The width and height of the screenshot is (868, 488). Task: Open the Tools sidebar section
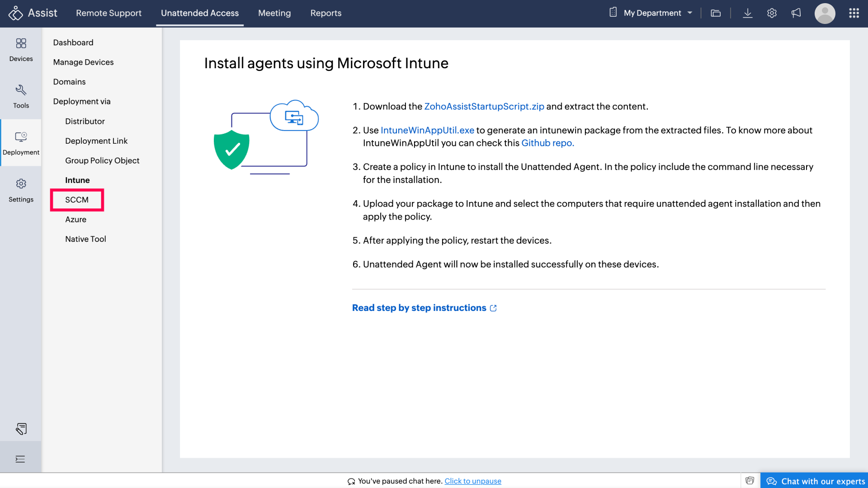(x=21, y=96)
